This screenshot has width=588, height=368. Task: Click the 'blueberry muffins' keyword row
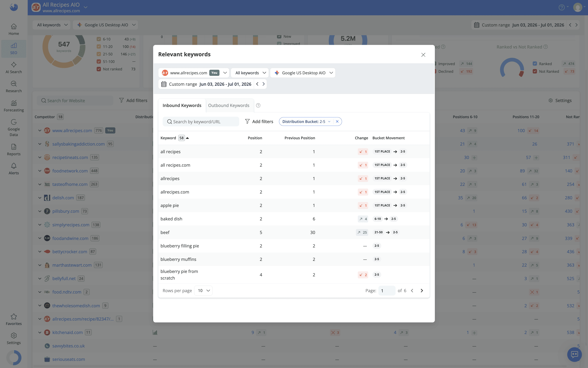pyautogui.click(x=294, y=259)
